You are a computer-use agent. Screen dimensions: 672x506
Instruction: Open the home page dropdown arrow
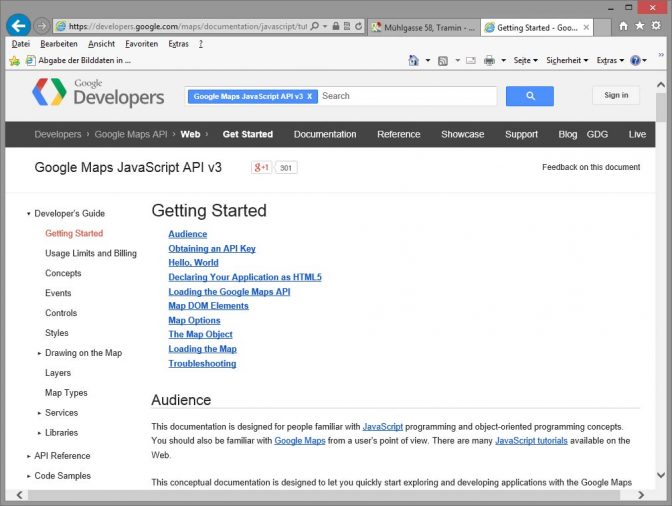tap(428, 60)
